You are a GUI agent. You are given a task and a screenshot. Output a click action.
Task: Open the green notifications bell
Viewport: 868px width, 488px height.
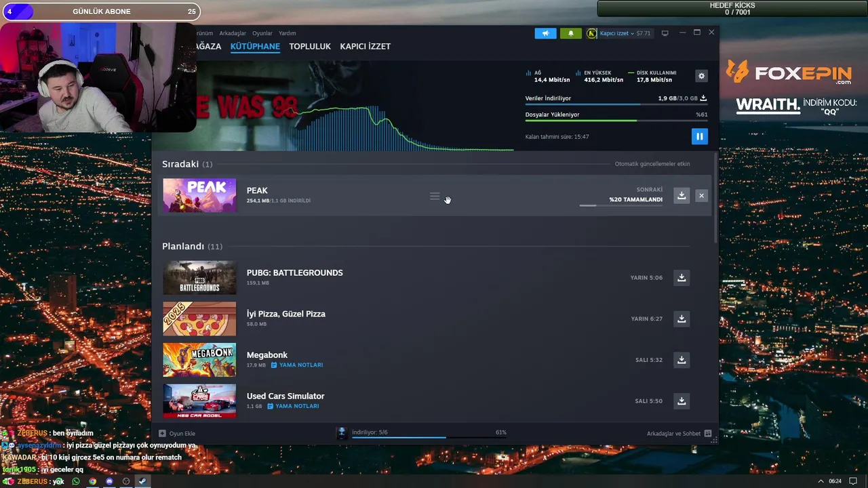coord(570,33)
